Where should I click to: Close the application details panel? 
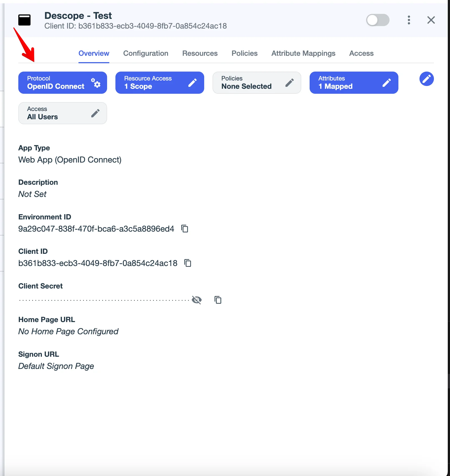point(431,20)
